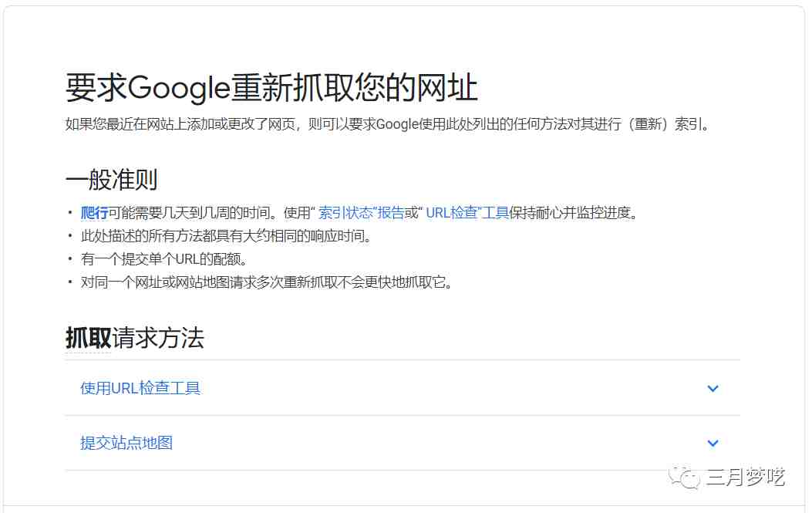812x513 pixels.
Task: Open the 使用URL检查工具 section title
Action: [140, 388]
